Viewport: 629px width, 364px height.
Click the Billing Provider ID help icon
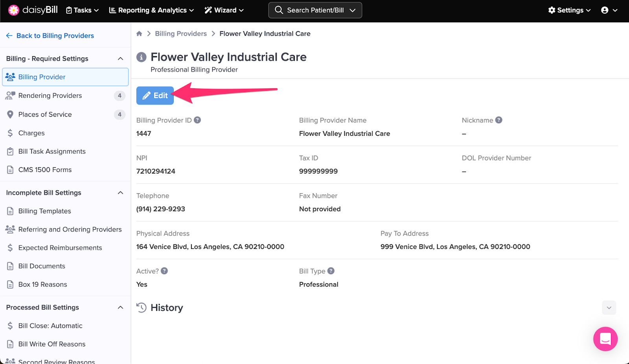tap(197, 120)
